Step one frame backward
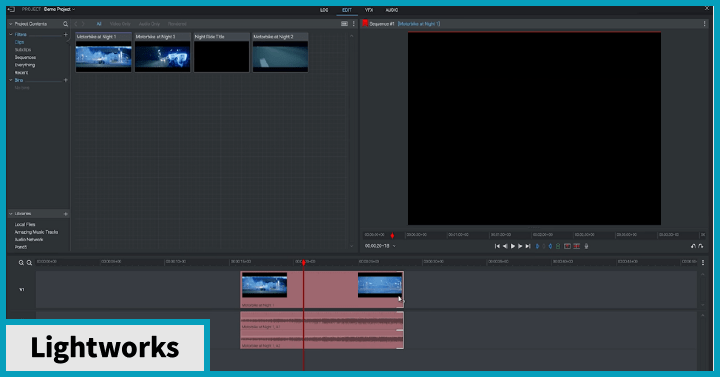This screenshot has width=720, height=377. point(505,247)
